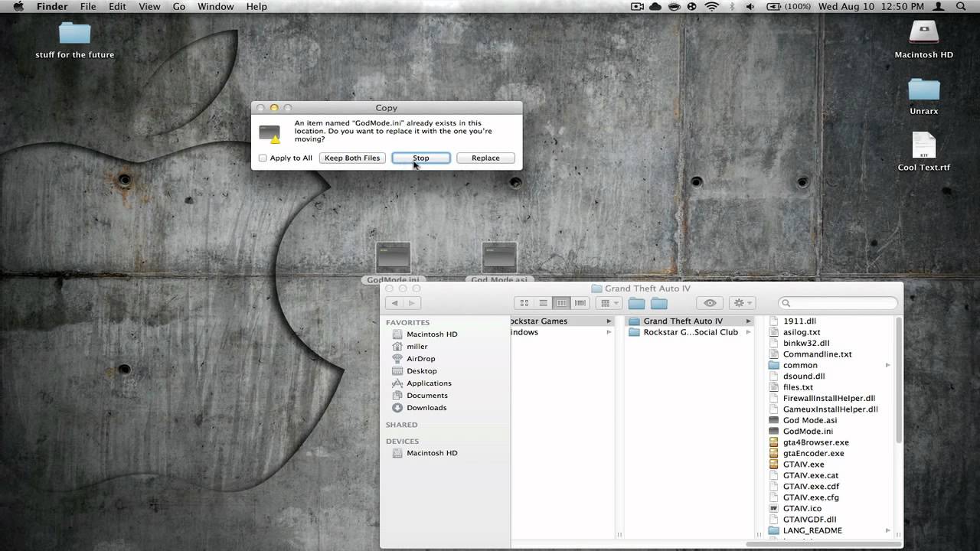
Task: Switch Finder to column view
Action: click(562, 303)
